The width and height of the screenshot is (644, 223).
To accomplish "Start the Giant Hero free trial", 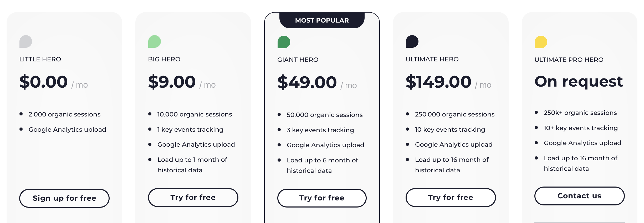I will point(322,198).
